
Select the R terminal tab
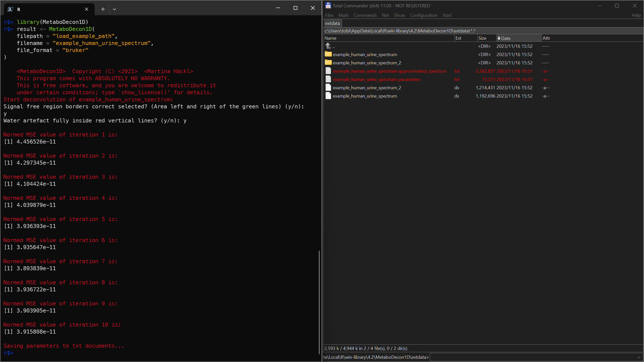[49, 9]
